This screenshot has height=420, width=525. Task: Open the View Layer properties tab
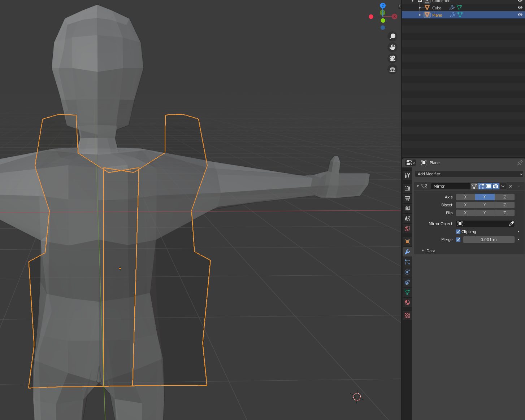407,208
